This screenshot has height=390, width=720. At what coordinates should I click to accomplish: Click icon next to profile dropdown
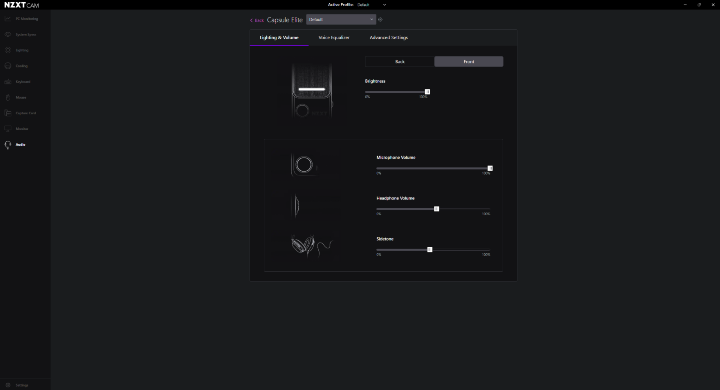(380, 20)
